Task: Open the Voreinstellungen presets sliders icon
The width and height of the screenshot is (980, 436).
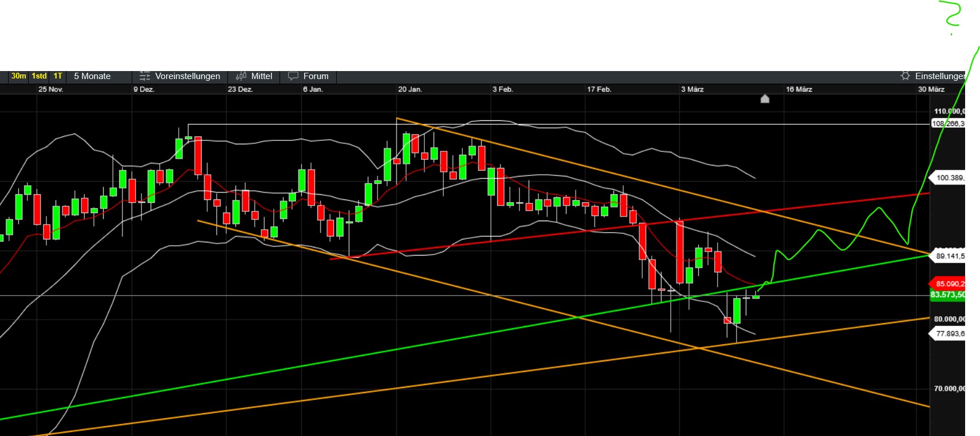Action: coord(145,76)
